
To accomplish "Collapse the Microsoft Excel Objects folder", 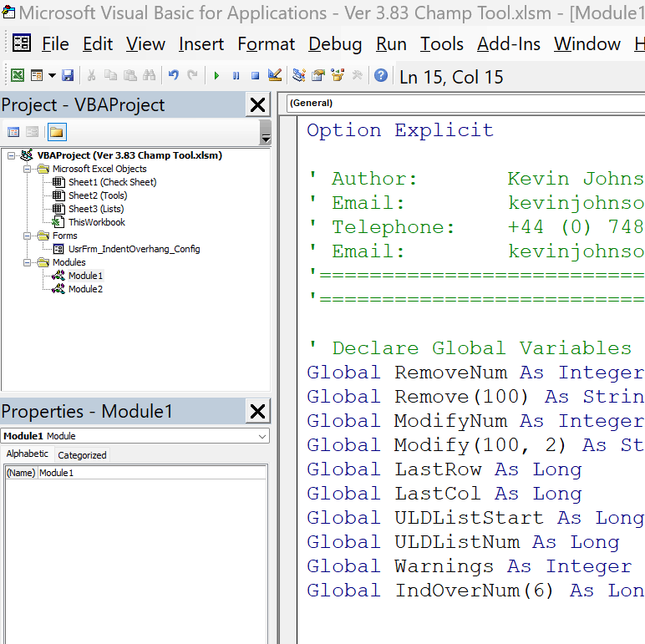I will click(27, 169).
